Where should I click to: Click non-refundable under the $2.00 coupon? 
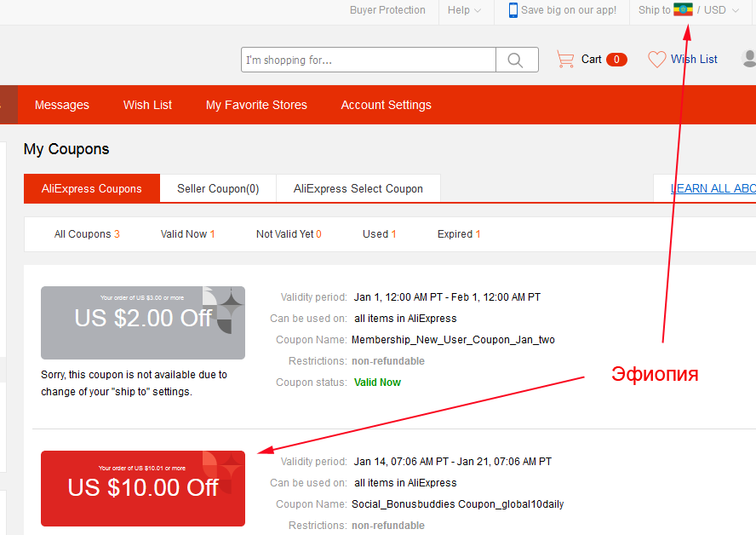[388, 361]
